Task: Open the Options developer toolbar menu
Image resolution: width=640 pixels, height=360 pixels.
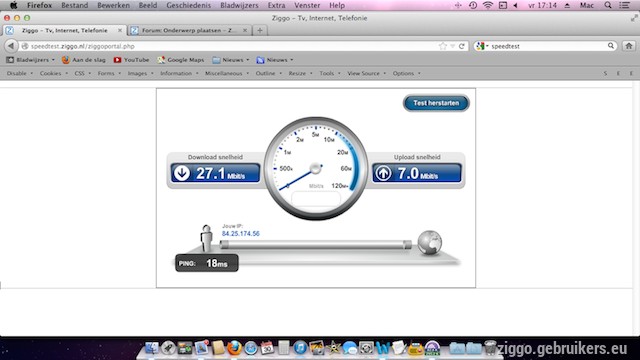Action: (x=407, y=73)
